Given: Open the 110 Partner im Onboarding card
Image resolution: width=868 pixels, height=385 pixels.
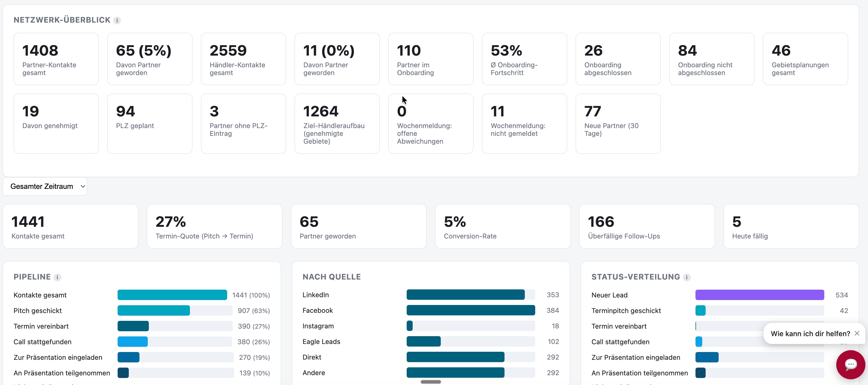Looking at the screenshot, I should pos(431,59).
